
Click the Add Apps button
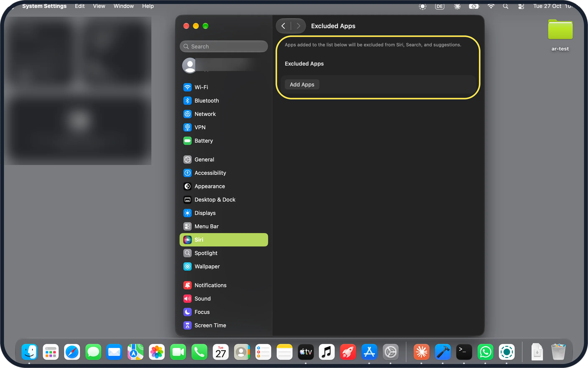[302, 84]
